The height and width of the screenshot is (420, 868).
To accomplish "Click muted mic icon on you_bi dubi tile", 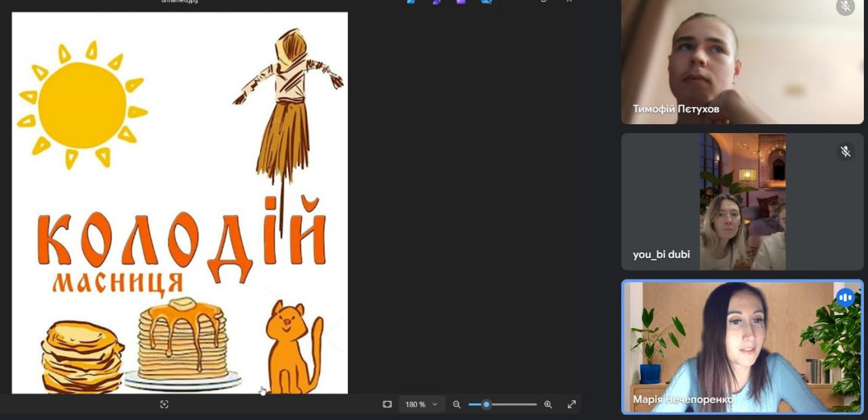I will pos(845,151).
